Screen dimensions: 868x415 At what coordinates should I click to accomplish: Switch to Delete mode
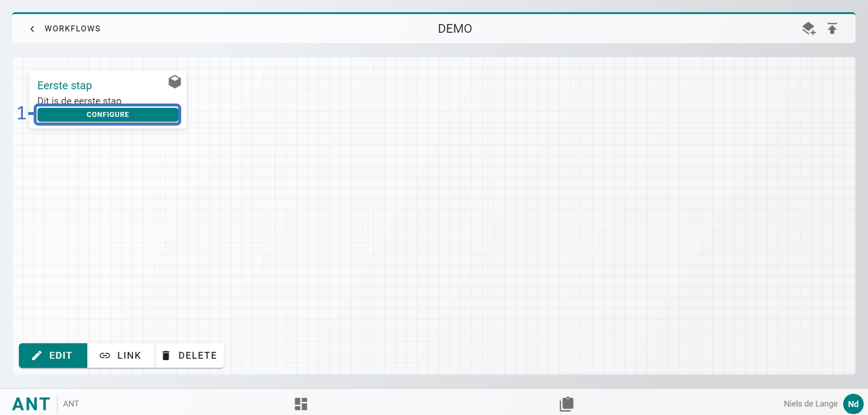(x=189, y=355)
